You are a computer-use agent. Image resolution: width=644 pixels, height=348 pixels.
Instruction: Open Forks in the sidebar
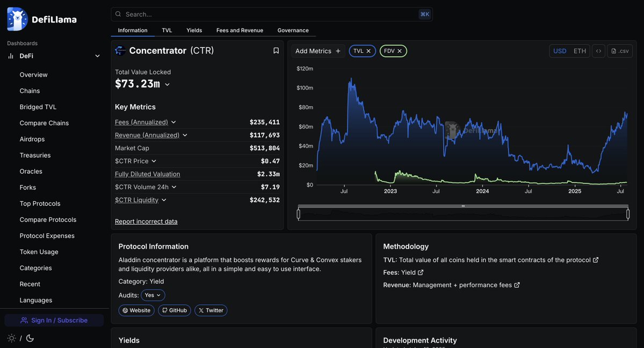tap(27, 187)
